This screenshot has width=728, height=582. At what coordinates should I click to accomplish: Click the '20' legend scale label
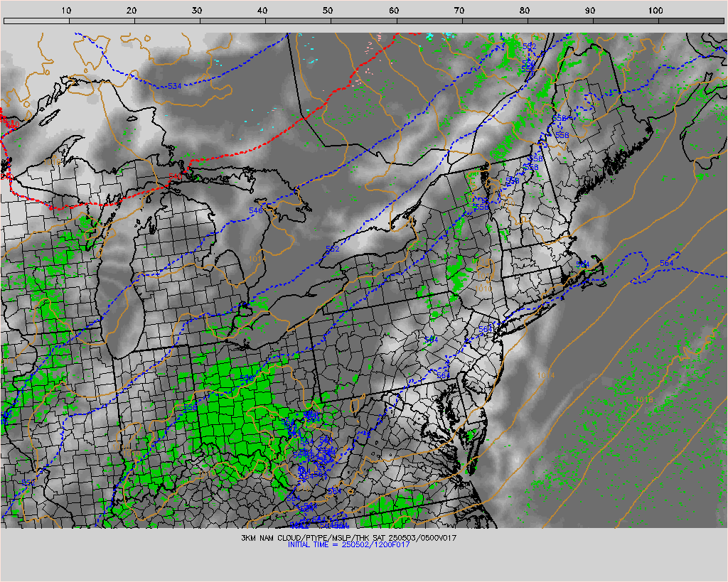click(x=132, y=10)
